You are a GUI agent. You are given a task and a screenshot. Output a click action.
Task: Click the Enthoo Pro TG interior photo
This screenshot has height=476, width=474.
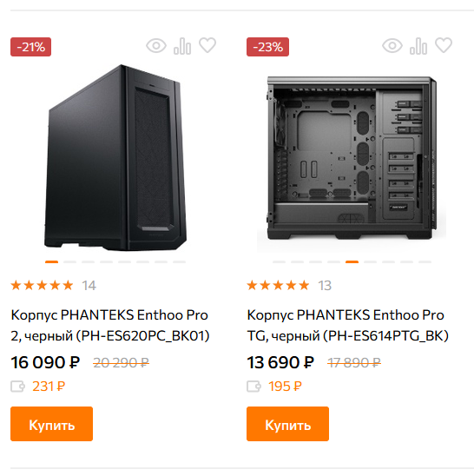pos(352,158)
